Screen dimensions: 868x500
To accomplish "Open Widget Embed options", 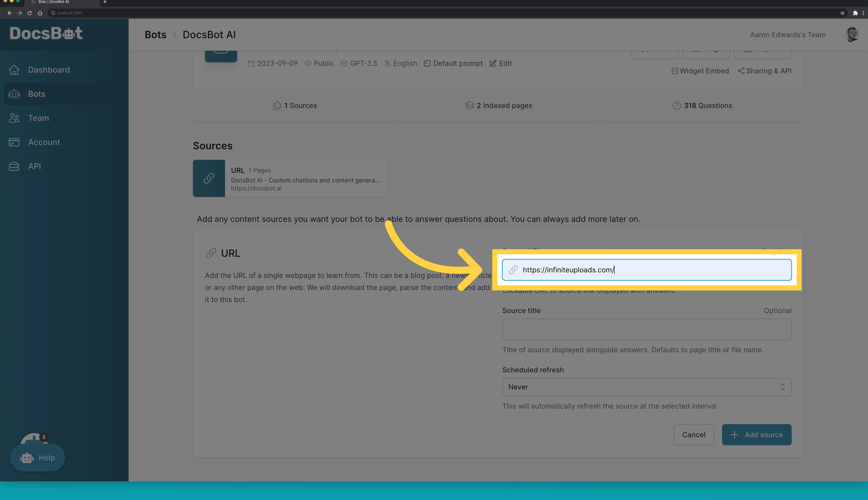I will coord(700,71).
